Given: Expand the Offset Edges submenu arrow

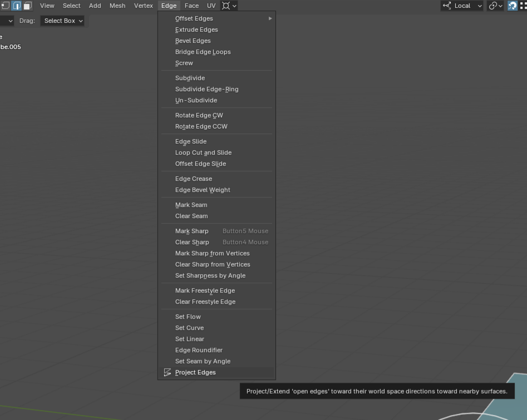Looking at the screenshot, I should (270, 18).
